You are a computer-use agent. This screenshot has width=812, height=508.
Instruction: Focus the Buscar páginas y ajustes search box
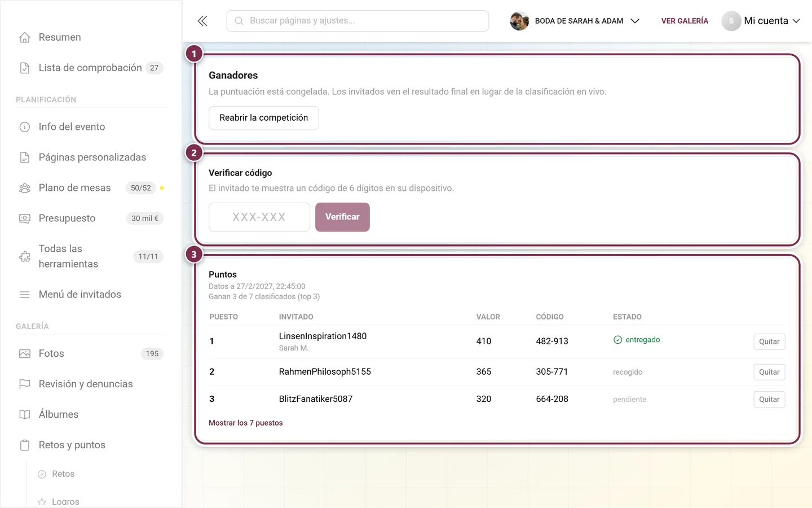point(358,21)
